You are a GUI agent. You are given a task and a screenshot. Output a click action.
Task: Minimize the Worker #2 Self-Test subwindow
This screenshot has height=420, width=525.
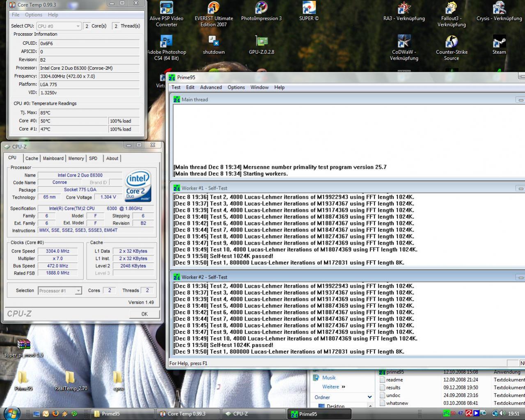[x=520, y=277]
